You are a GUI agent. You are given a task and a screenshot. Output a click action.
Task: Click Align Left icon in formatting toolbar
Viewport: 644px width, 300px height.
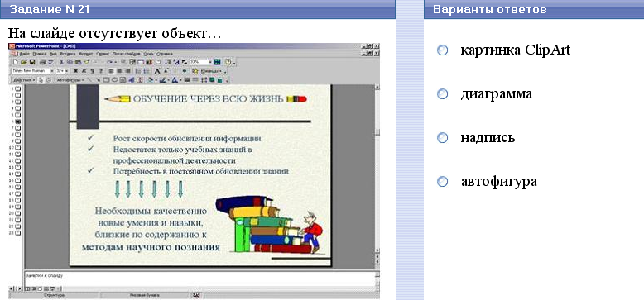pyautogui.click(x=111, y=71)
